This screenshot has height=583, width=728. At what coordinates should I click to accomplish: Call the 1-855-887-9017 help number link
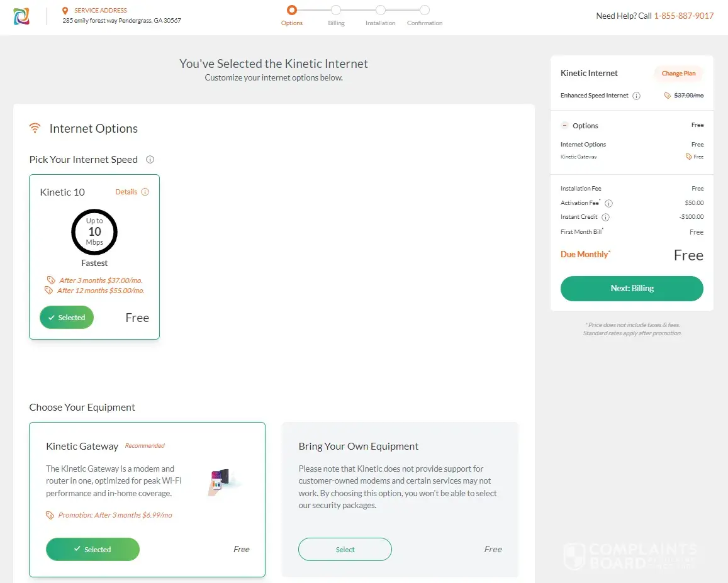tap(683, 16)
